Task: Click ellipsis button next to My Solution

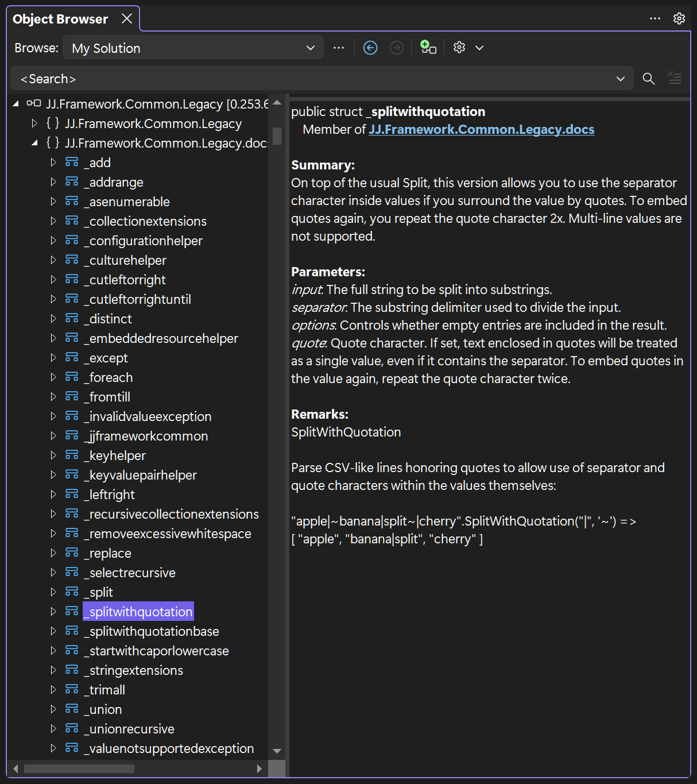Action: click(339, 48)
